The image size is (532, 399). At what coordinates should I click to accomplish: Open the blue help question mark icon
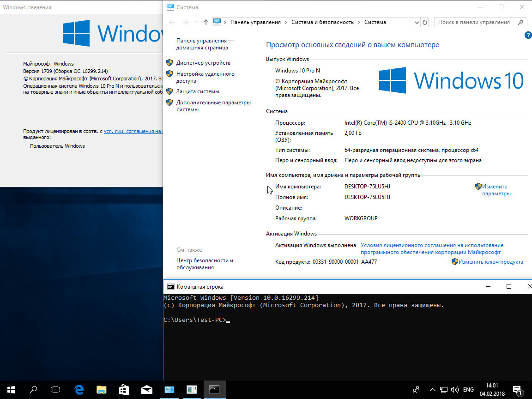528,36
